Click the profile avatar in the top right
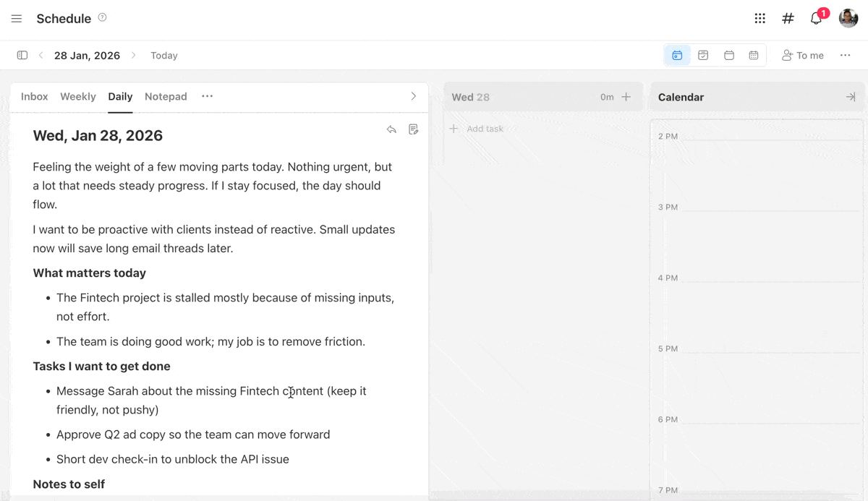 pos(848,18)
